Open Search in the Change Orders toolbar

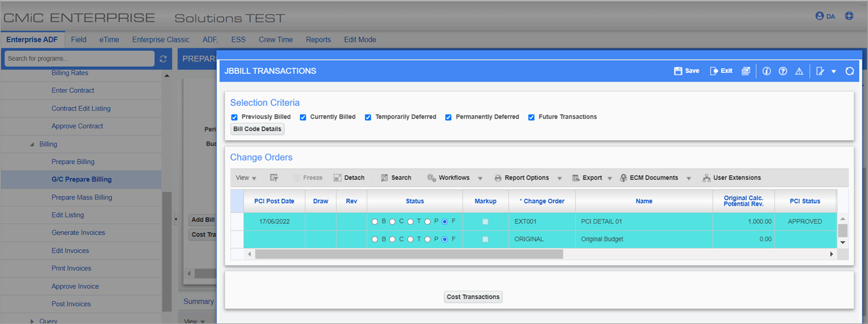(x=396, y=178)
